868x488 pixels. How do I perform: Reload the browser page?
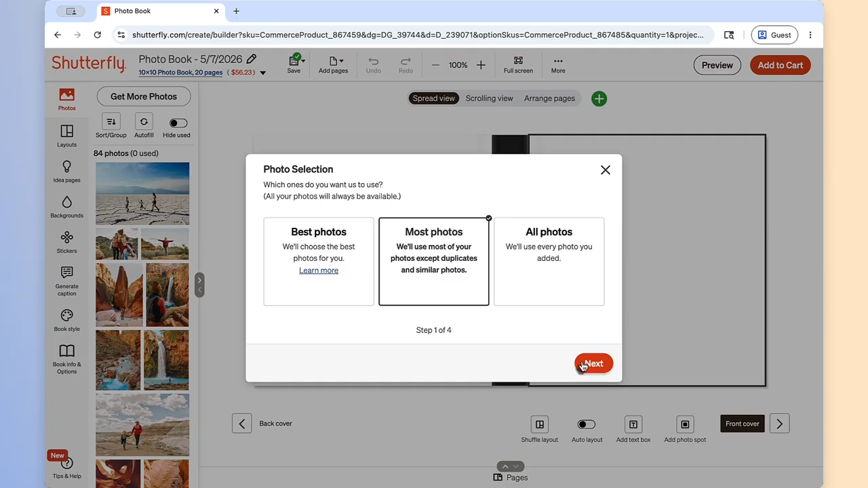tap(98, 35)
